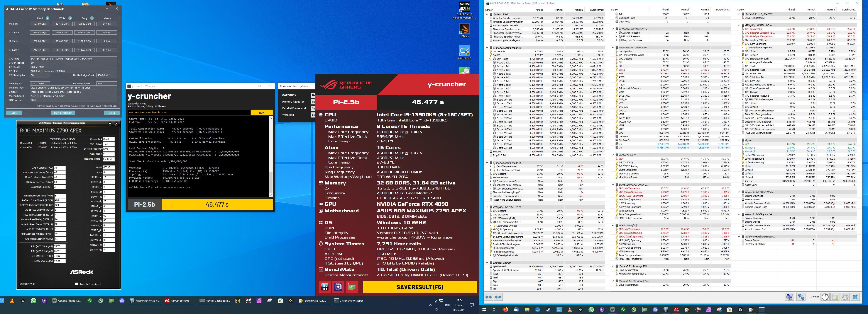This screenshot has height=314, width=868.
Task: Click Save button in AIDA64 benchmark
Action: pos(14,113)
